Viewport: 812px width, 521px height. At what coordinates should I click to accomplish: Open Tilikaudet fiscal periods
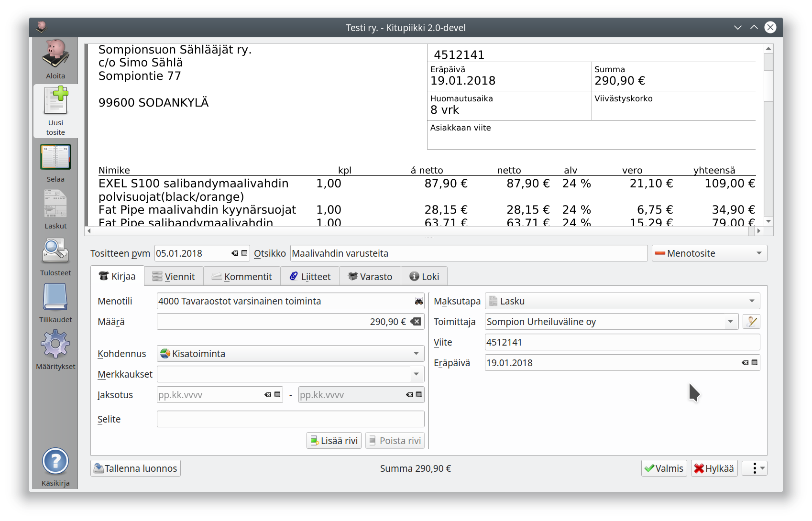(55, 303)
